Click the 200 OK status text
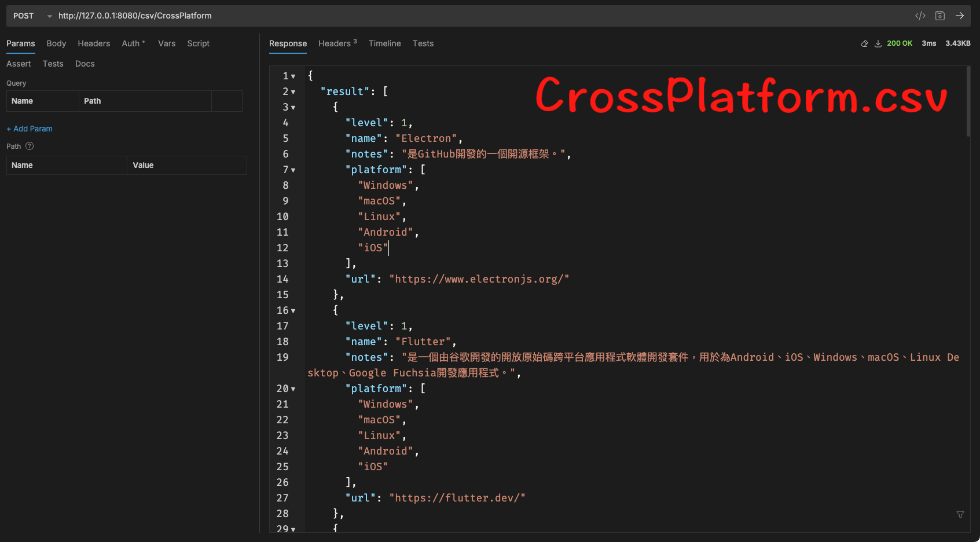The width and height of the screenshot is (980, 542). 900,43
